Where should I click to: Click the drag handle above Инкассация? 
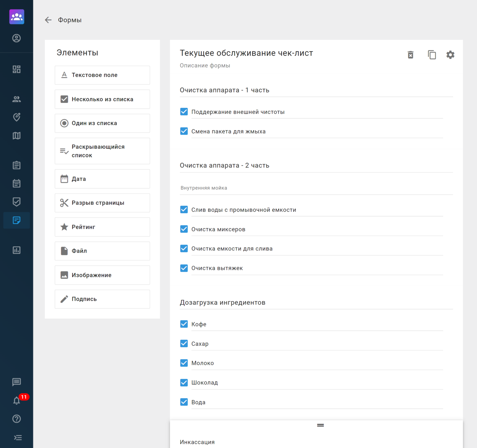pos(320,425)
